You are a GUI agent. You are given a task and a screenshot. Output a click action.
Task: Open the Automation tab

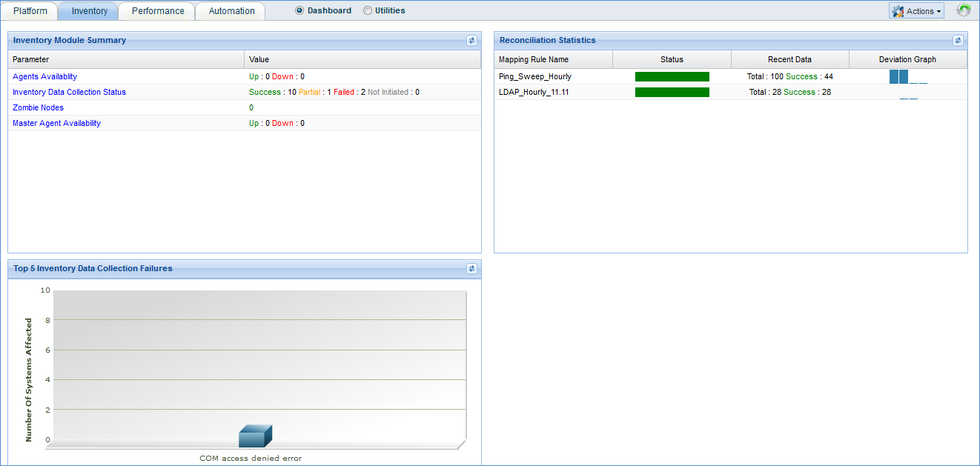point(231,11)
